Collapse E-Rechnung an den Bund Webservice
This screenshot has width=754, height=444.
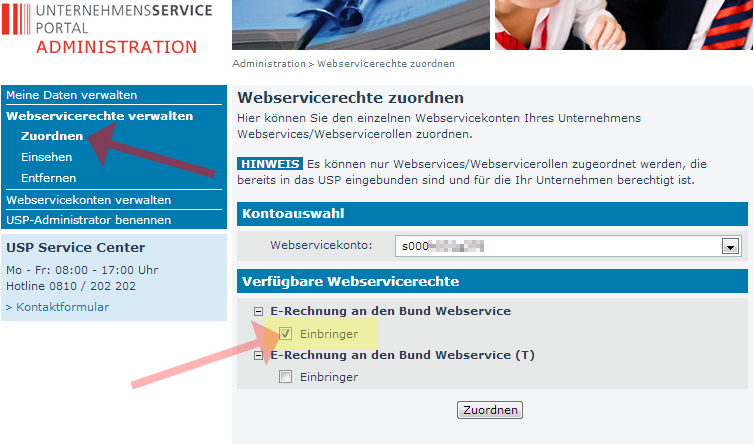pos(259,311)
